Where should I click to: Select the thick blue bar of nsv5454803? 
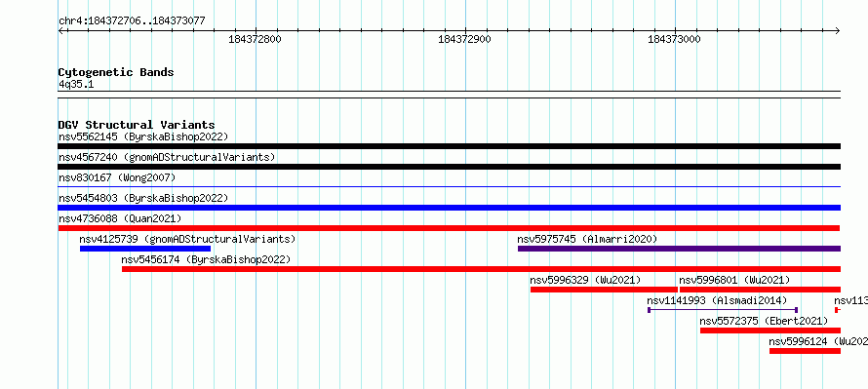(449, 208)
